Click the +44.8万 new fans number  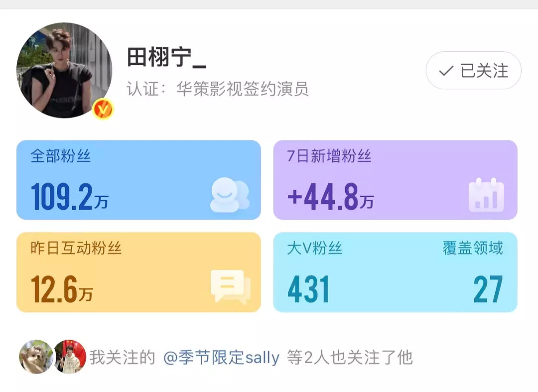(330, 197)
